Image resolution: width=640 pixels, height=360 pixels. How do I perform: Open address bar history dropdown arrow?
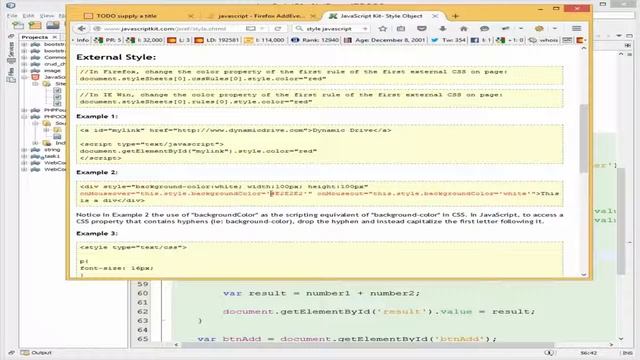[x=262, y=29]
